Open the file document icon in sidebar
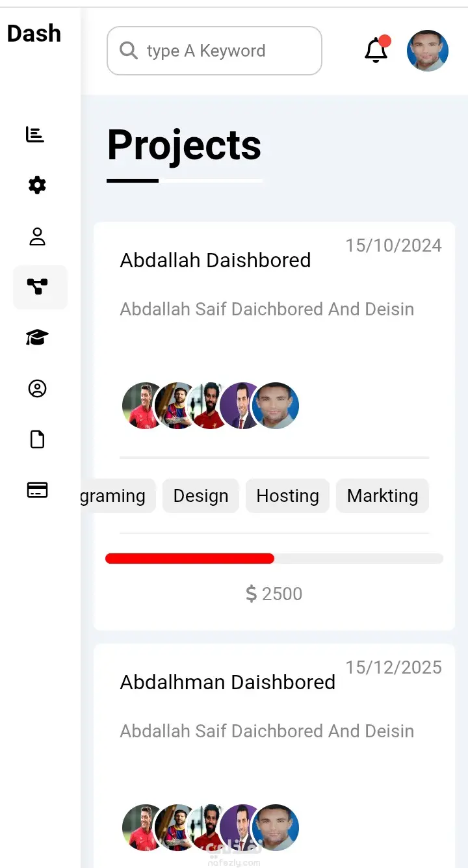 click(37, 440)
